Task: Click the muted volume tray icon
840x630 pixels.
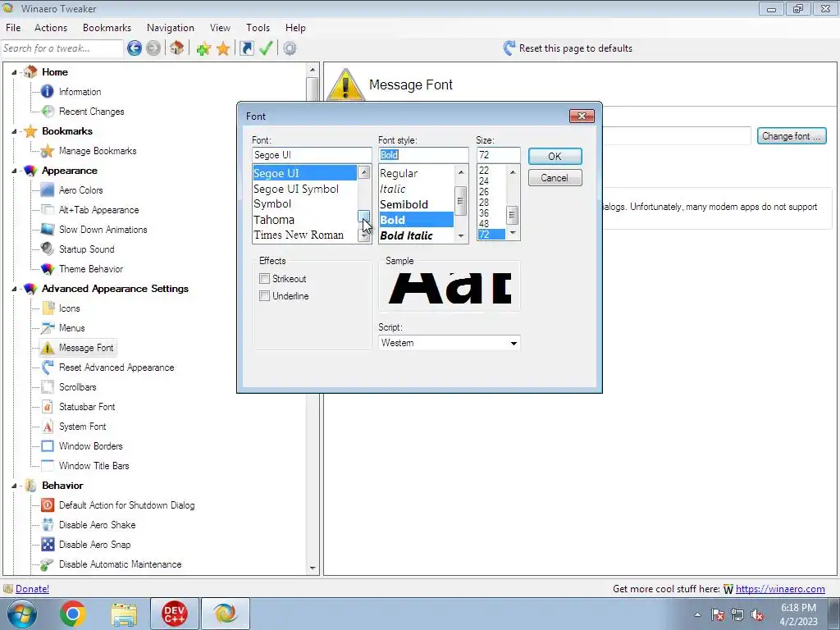Action: pyautogui.click(x=757, y=615)
